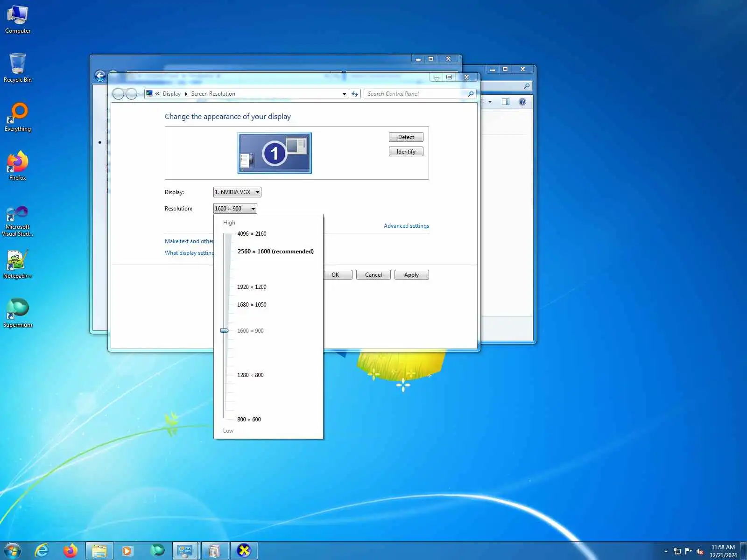The image size is (747, 560).
Task: Select 1600 × 900 resolution
Action: (250, 331)
